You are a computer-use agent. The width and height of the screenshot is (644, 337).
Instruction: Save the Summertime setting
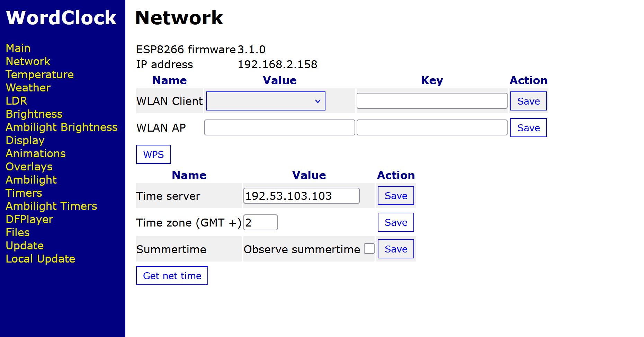(x=396, y=249)
